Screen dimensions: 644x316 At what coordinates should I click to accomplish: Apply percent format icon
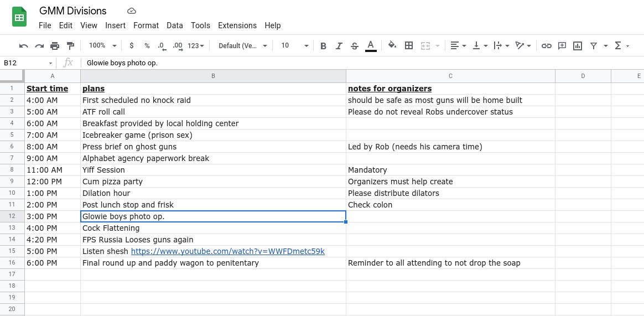pyautogui.click(x=147, y=45)
